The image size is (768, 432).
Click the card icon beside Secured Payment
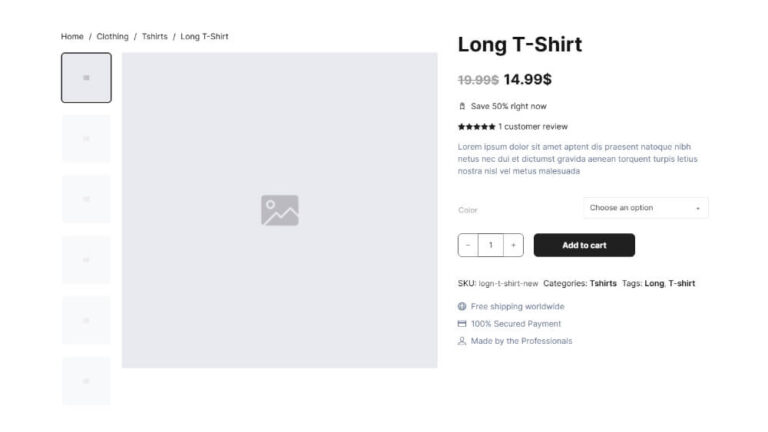click(x=462, y=324)
